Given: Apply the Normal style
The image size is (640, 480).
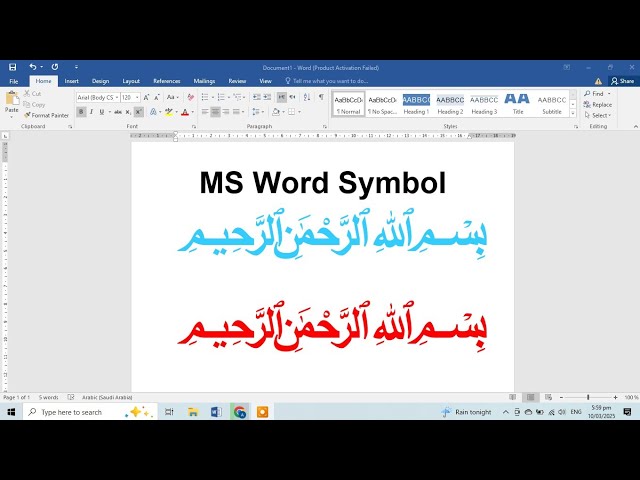Looking at the screenshot, I should (348, 104).
